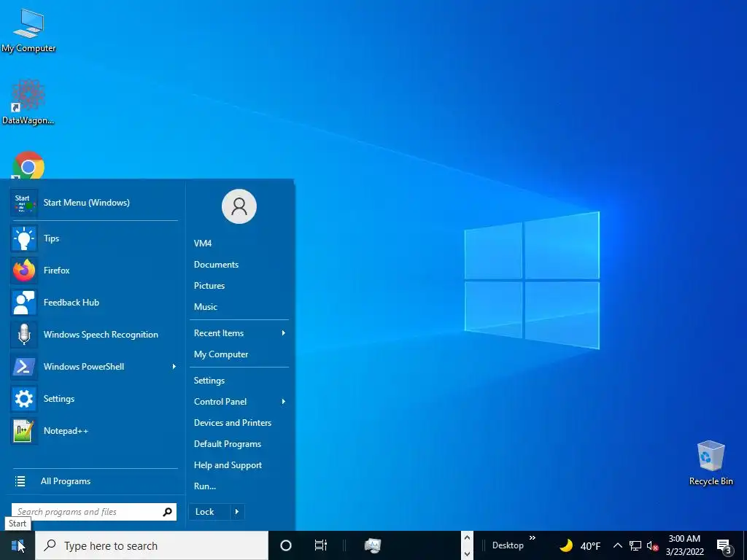Screen dimensions: 747x560
Task: Expand the Desktop toolbar chevron
Action: 533,538
